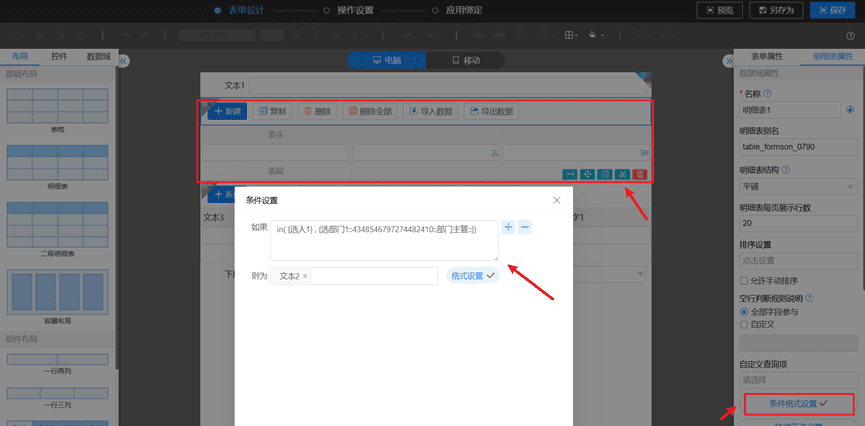The height and width of the screenshot is (426, 865).
Task: Click the scissors cut toolbar icon
Action: [x=40, y=35]
